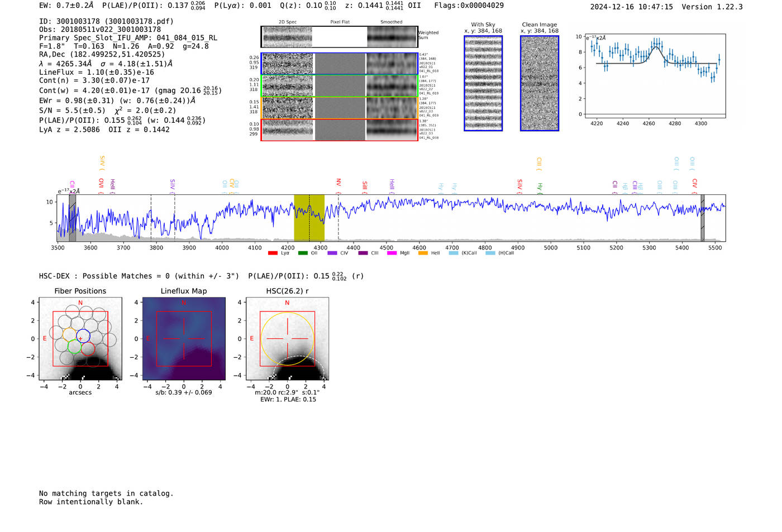Select the green fiber circle in Fiber Positions
782x532 pixels.
pos(74,346)
